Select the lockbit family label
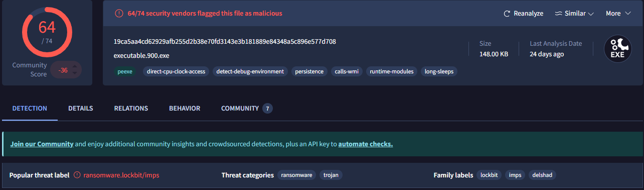644x190 pixels. click(x=489, y=175)
